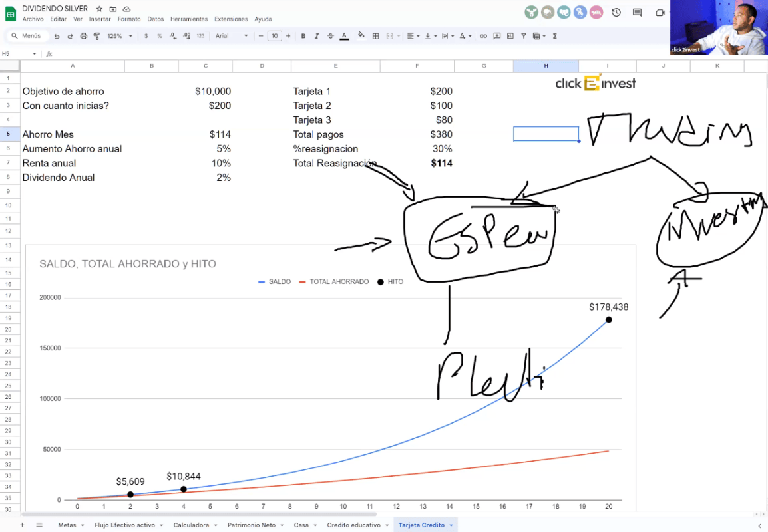Viewport: 768px width, 532px height.
Task: Open the Formato menu
Action: tap(129, 19)
